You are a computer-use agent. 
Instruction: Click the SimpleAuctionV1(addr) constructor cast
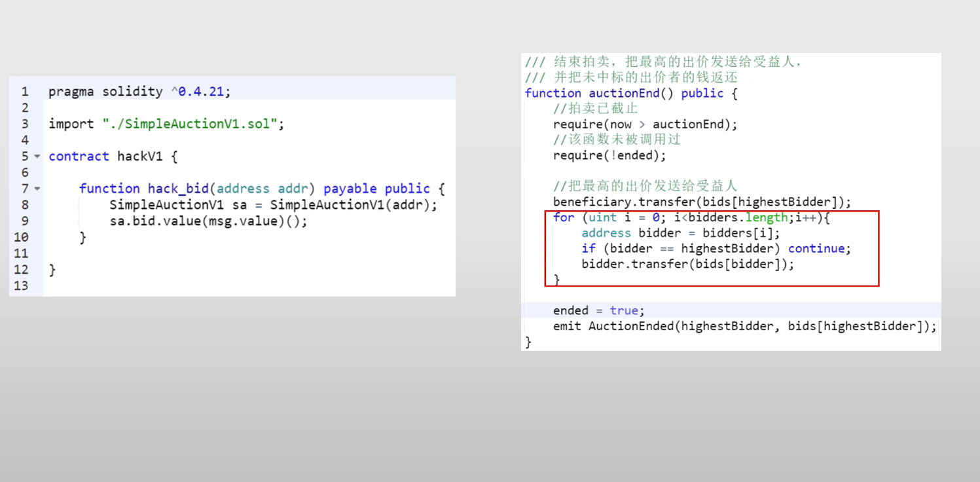[353, 205]
